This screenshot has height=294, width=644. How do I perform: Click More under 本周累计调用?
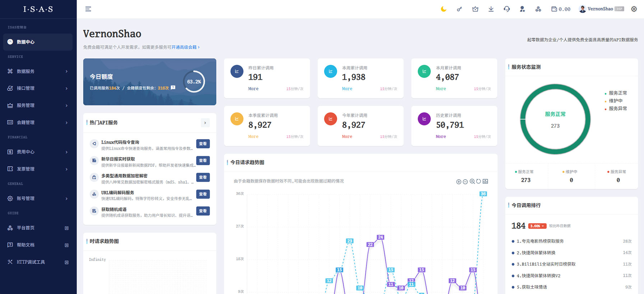pyautogui.click(x=347, y=89)
